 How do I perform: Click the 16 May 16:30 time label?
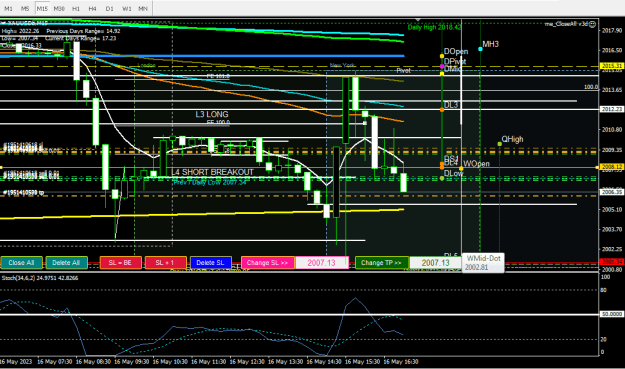401,362
